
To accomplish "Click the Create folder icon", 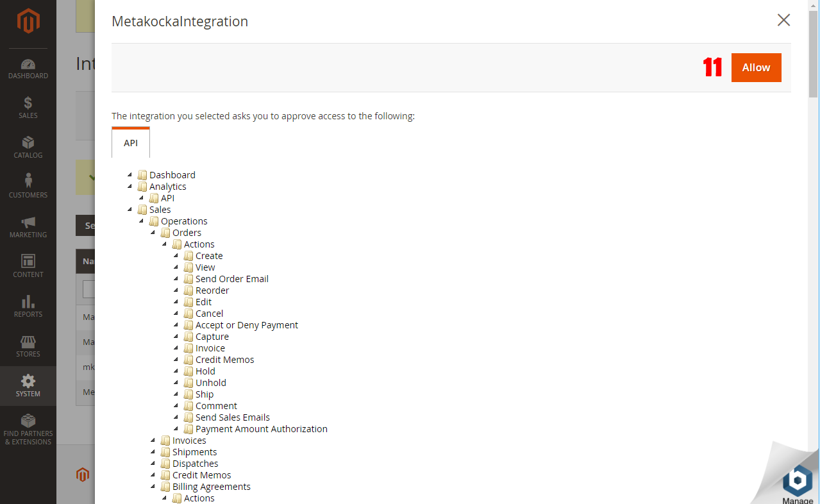I will pyautogui.click(x=188, y=256).
